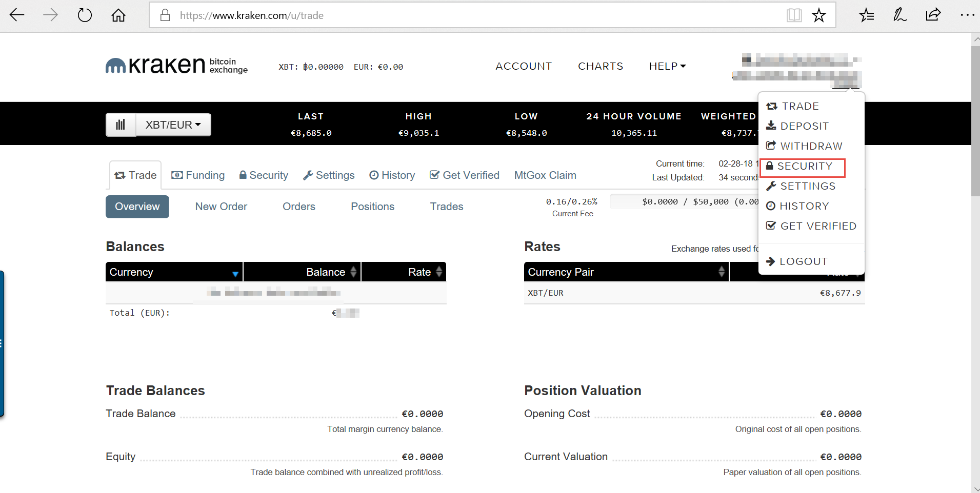
Task: Open the Get Verified tab
Action: pyautogui.click(x=465, y=175)
